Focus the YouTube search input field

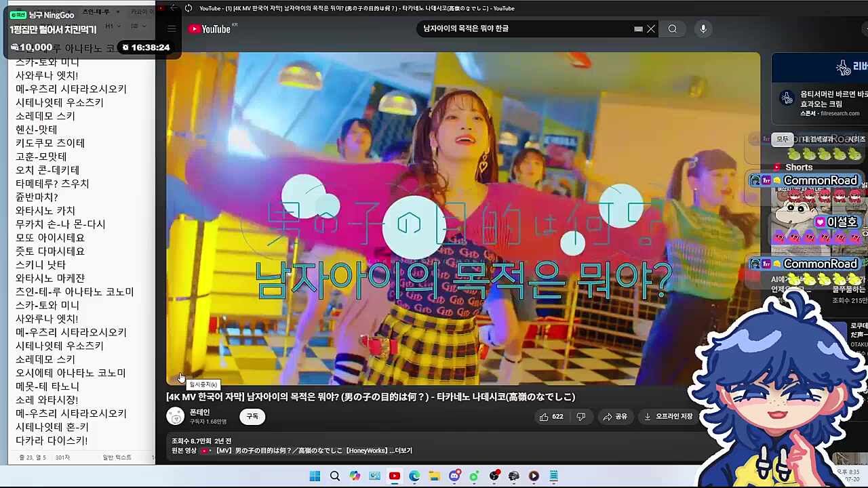526,29
